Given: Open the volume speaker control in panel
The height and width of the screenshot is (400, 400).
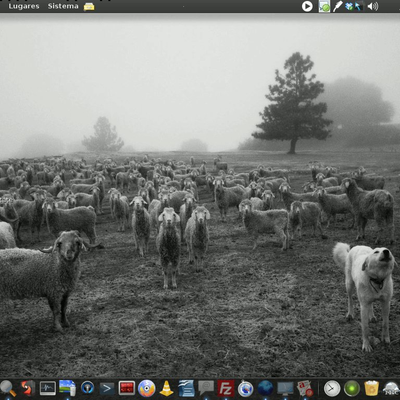Looking at the screenshot, I should click(373, 6).
